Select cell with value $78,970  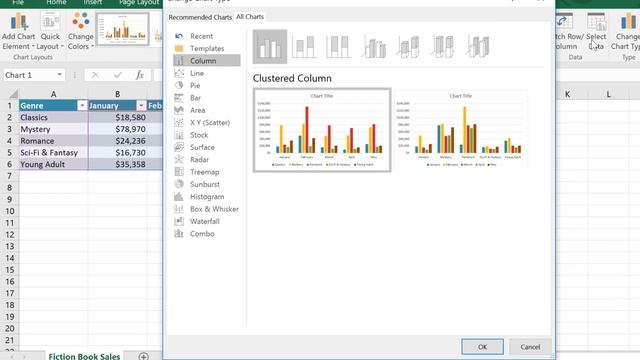click(118, 129)
